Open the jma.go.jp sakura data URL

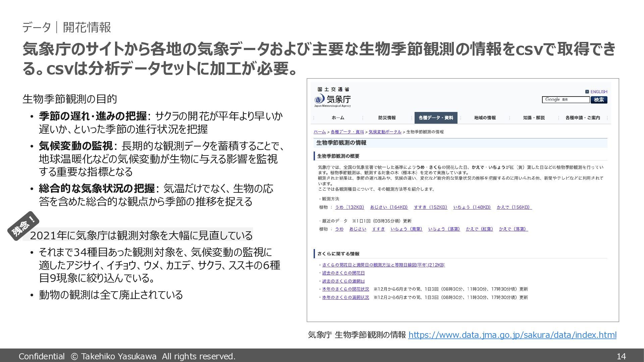(x=512, y=335)
